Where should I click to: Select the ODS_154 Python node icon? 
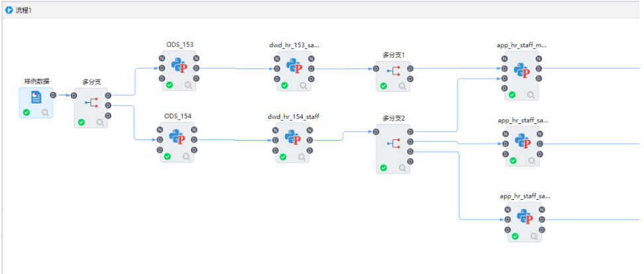pyautogui.click(x=178, y=139)
